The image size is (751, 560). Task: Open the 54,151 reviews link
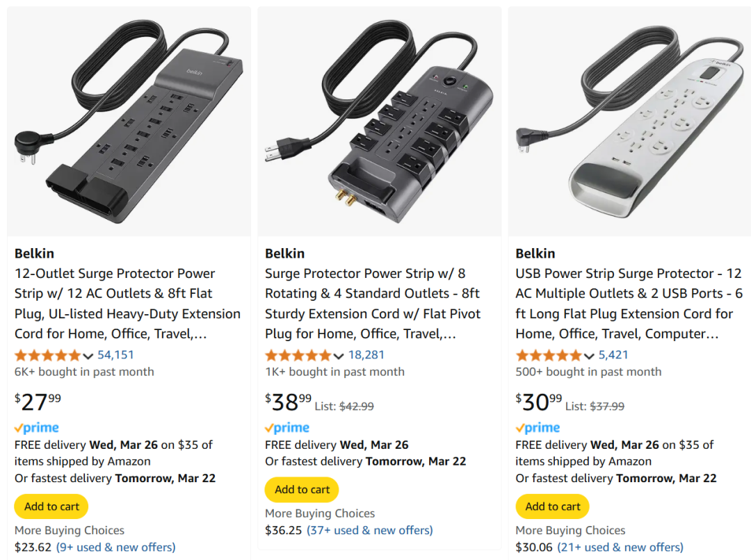115,355
